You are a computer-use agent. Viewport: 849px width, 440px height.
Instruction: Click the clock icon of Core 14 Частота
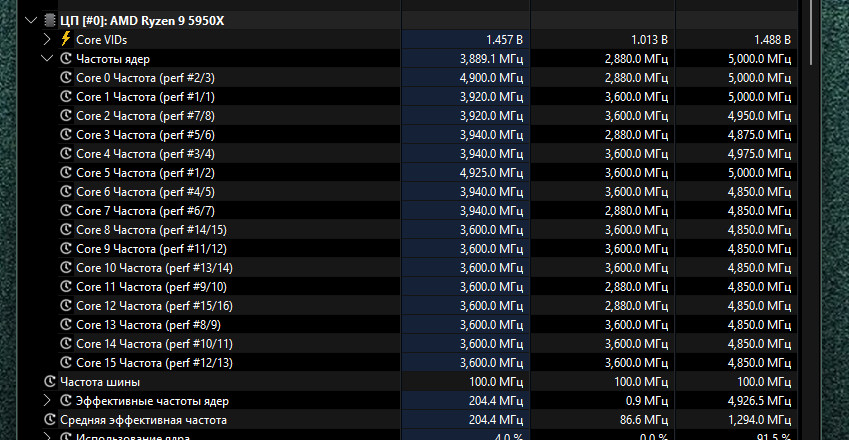[x=66, y=343]
